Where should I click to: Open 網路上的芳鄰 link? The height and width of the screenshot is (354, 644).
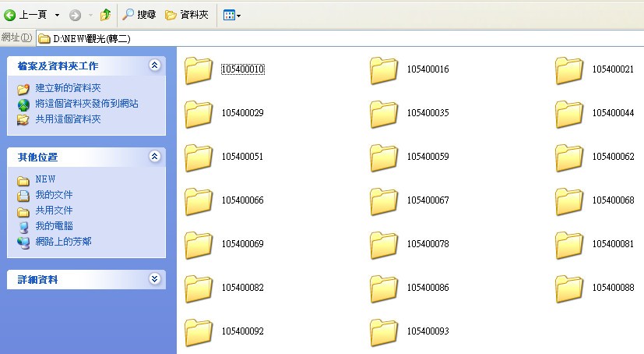(x=63, y=242)
